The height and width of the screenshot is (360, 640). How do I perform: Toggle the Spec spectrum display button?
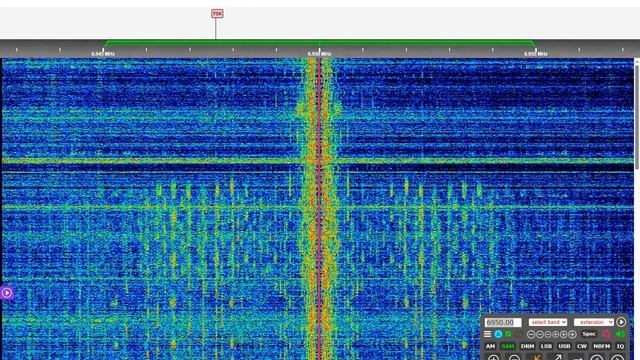coord(589,334)
